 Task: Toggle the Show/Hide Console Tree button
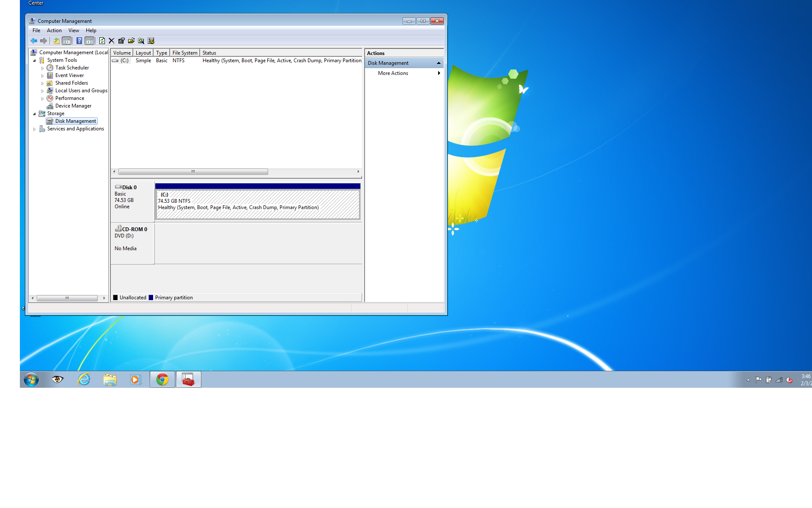[x=66, y=41]
